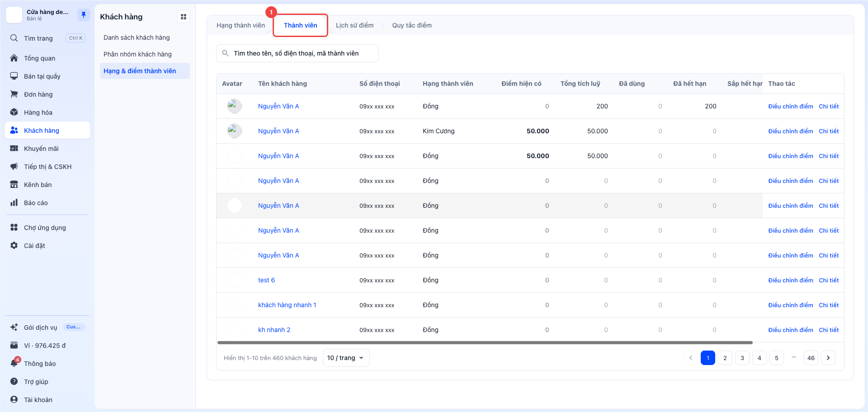Open the 10 / trang page size dropdown

pyautogui.click(x=346, y=358)
